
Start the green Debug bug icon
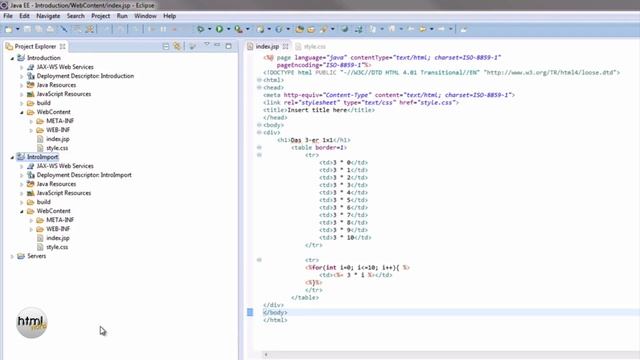click(x=200, y=29)
